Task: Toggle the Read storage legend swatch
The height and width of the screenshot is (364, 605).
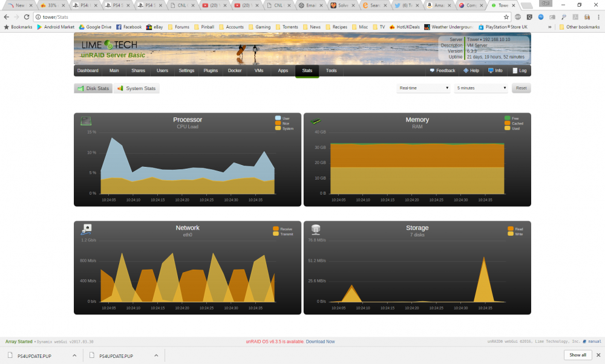Action: 511,229
